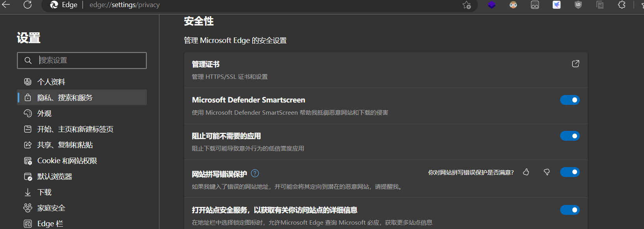644x229 pixels.
Task: Open the cartoon face with glasses extension
Action: coord(513,5)
